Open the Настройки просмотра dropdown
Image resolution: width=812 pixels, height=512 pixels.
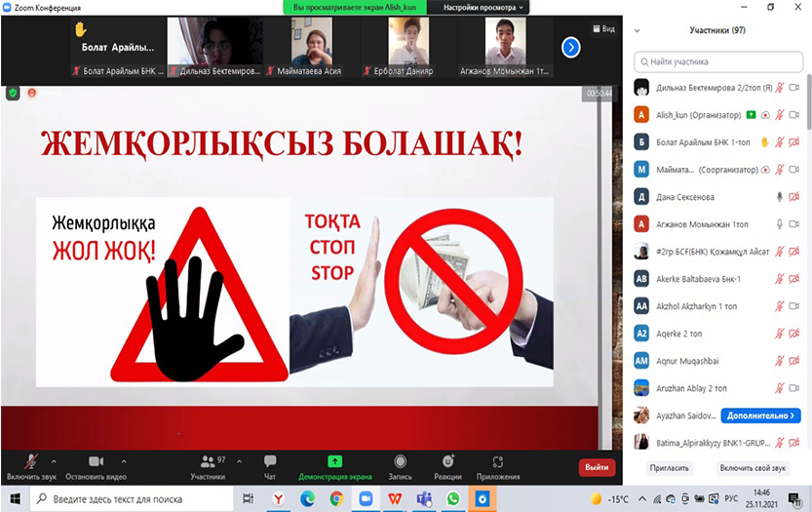(x=483, y=7)
